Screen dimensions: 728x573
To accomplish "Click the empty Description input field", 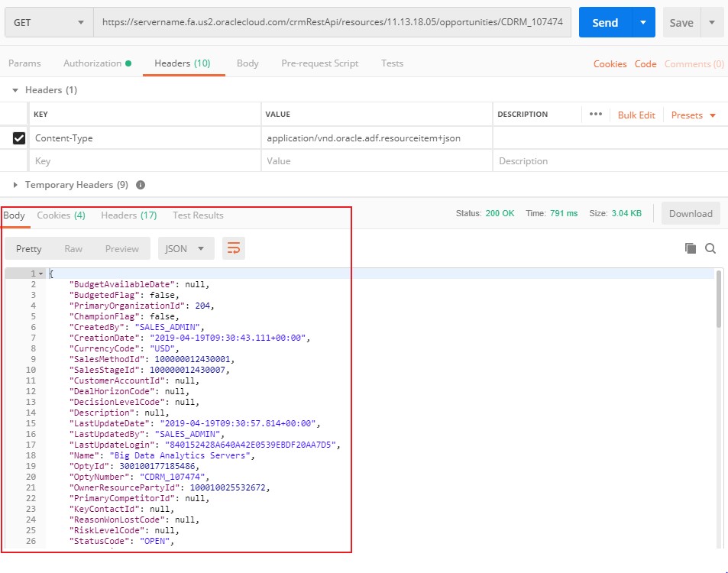I will point(610,161).
